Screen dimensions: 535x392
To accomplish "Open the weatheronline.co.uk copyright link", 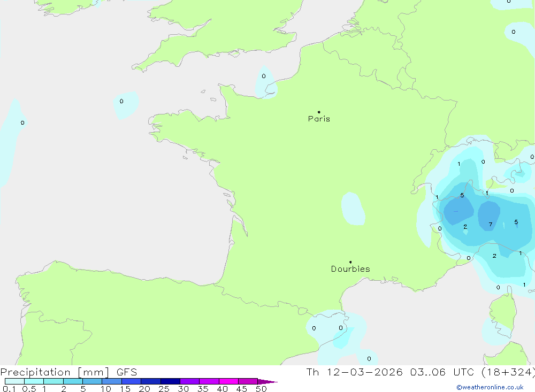I will pos(490,387).
